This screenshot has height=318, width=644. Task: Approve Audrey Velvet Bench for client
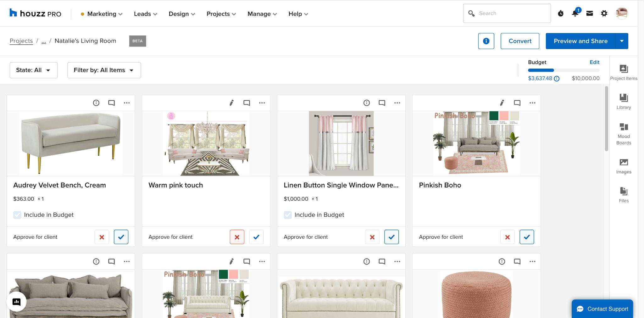[121, 237]
